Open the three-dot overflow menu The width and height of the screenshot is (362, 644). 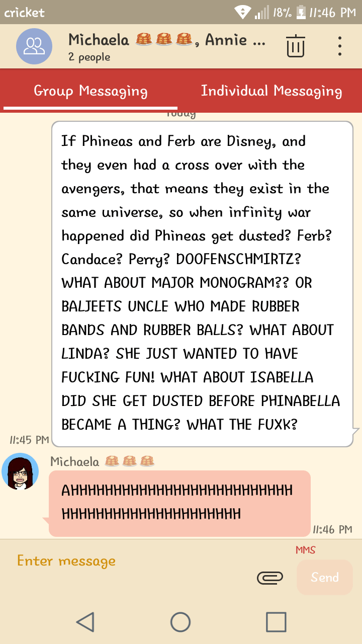tap(340, 46)
